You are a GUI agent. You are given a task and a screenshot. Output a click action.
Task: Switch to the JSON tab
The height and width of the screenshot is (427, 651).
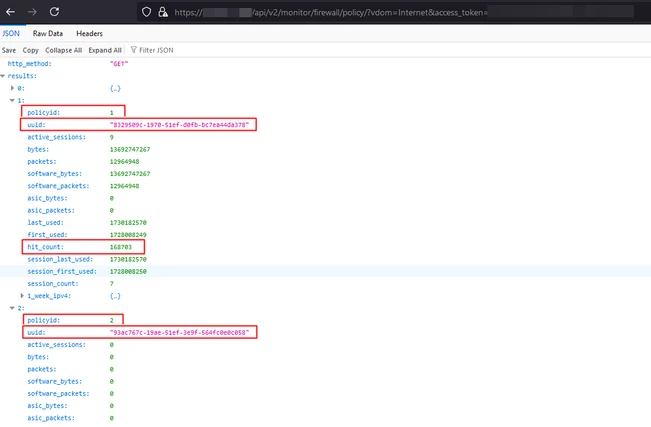click(x=11, y=33)
